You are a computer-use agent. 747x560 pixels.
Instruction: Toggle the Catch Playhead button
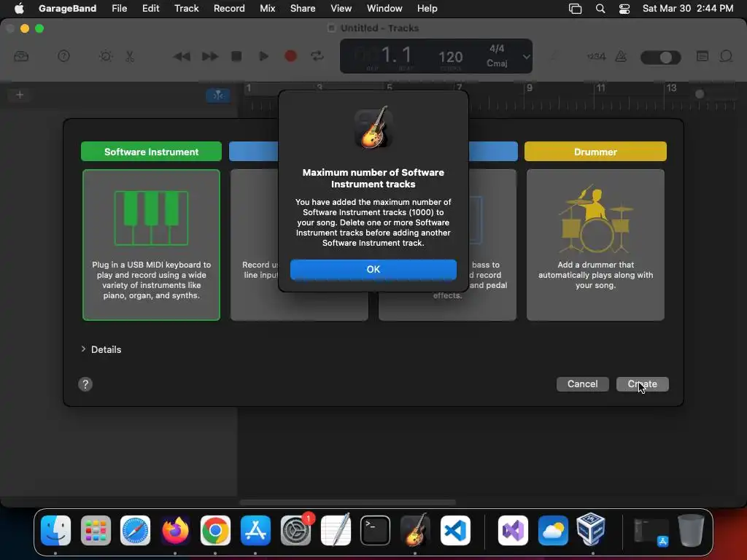(x=218, y=96)
